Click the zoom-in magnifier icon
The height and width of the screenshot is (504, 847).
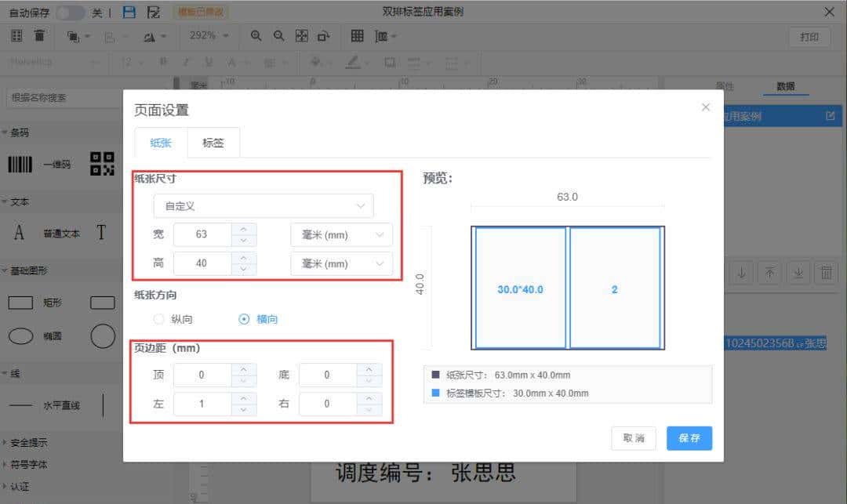click(255, 35)
